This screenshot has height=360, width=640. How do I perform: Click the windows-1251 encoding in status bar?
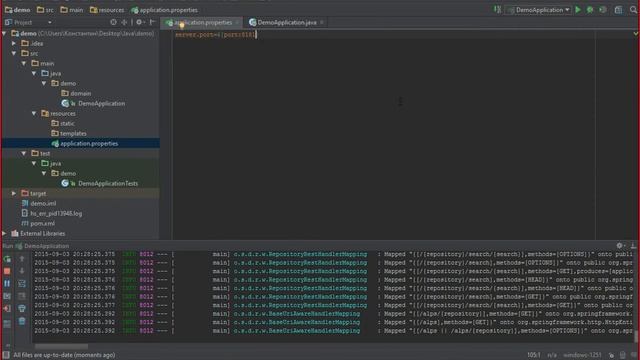click(582, 355)
